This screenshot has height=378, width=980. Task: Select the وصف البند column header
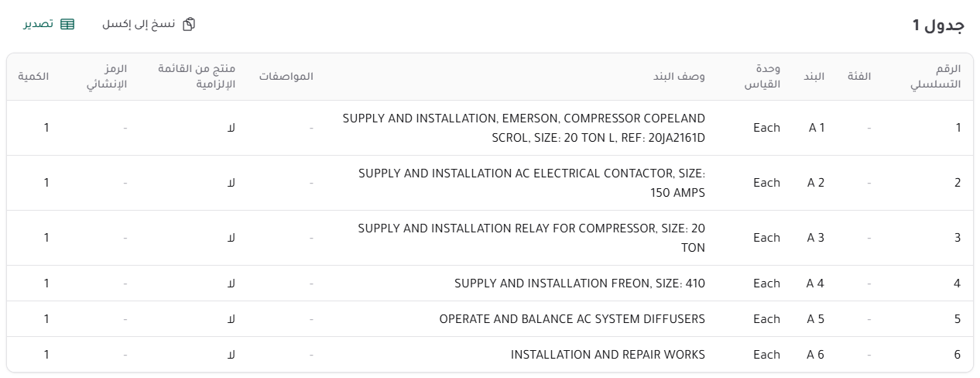(683, 77)
